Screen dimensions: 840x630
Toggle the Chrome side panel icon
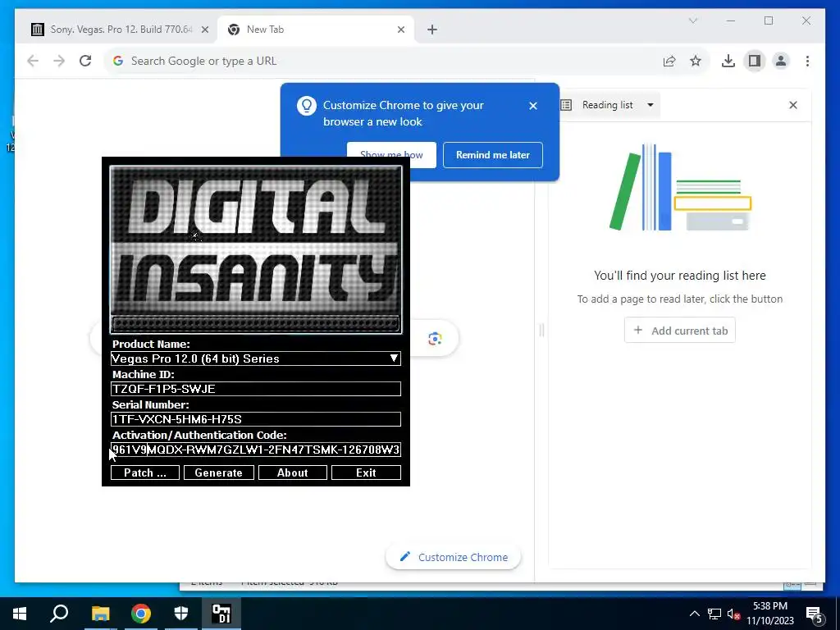pyautogui.click(x=755, y=61)
